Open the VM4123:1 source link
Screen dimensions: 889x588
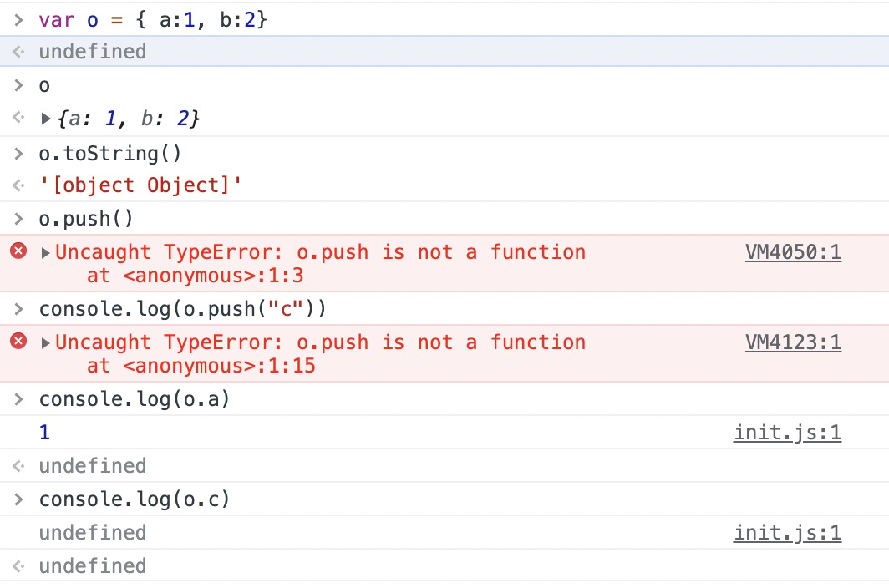pyautogui.click(x=793, y=342)
